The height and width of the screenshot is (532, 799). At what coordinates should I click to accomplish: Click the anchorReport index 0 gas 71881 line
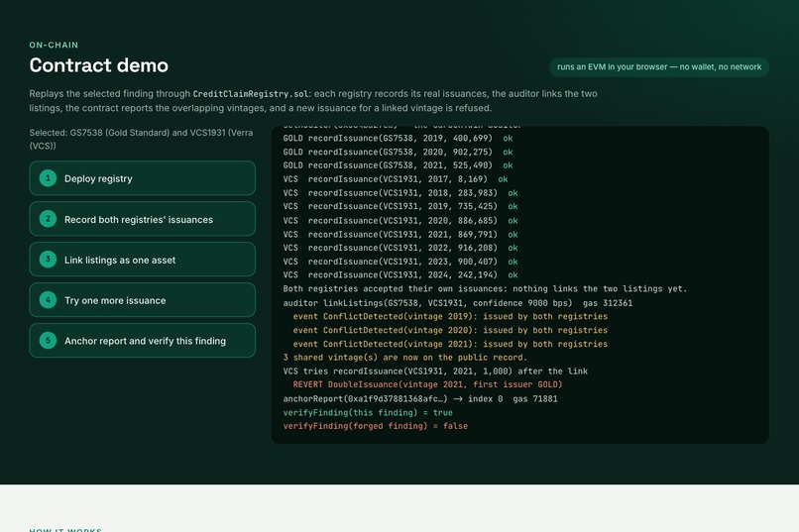420,398
